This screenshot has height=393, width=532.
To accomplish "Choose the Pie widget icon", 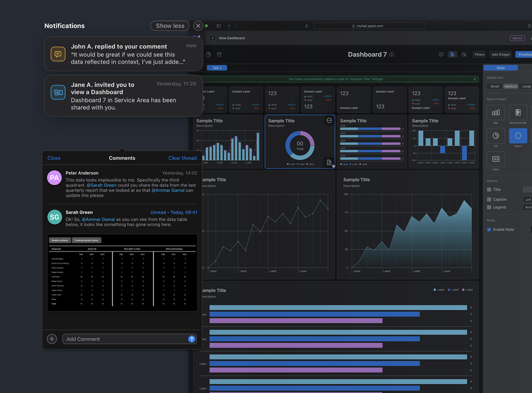I will pyautogui.click(x=496, y=136).
